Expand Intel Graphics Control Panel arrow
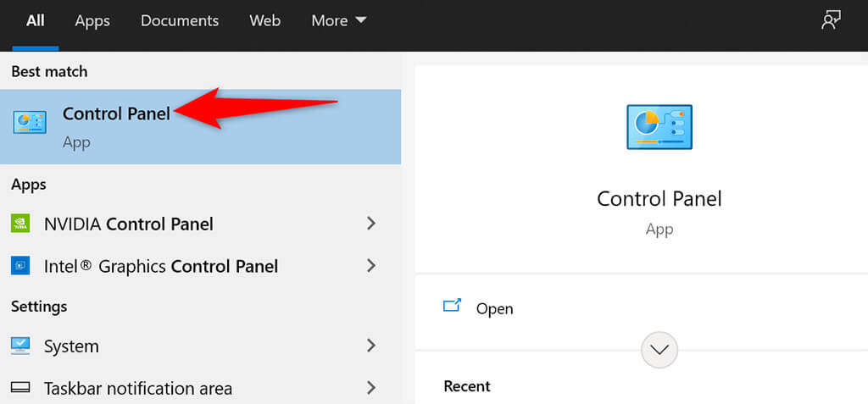This screenshot has width=868, height=404. tap(370, 266)
